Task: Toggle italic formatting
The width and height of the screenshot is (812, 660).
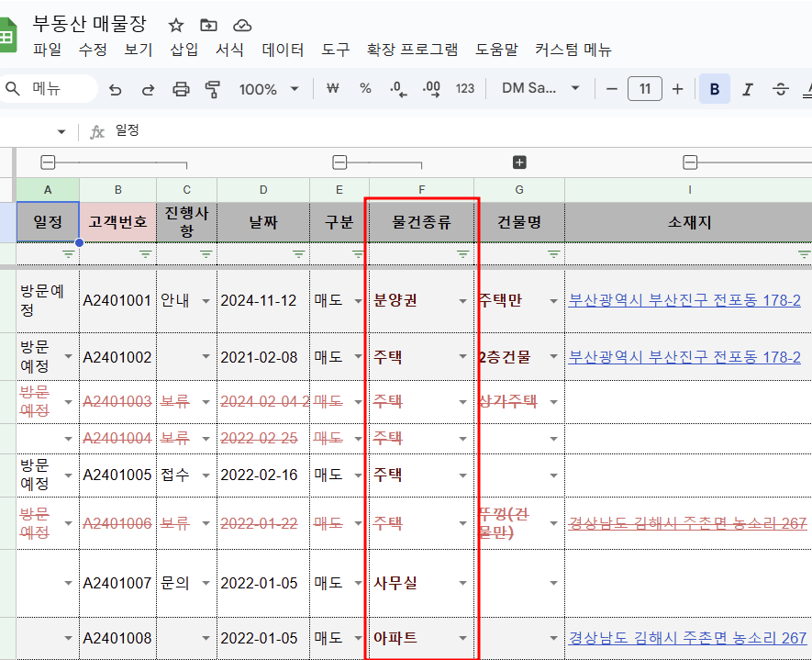Action: point(746,90)
